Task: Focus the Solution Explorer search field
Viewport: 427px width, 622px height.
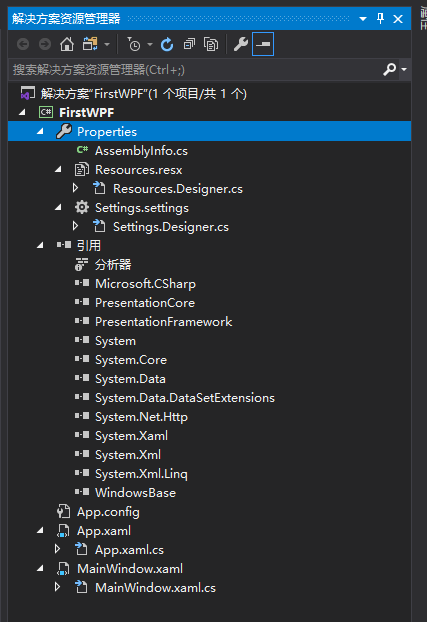Action: [x=196, y=70]
